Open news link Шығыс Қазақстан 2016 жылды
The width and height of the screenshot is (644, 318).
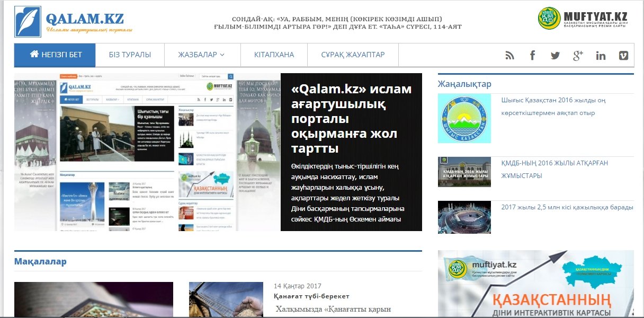coord(553,107)
